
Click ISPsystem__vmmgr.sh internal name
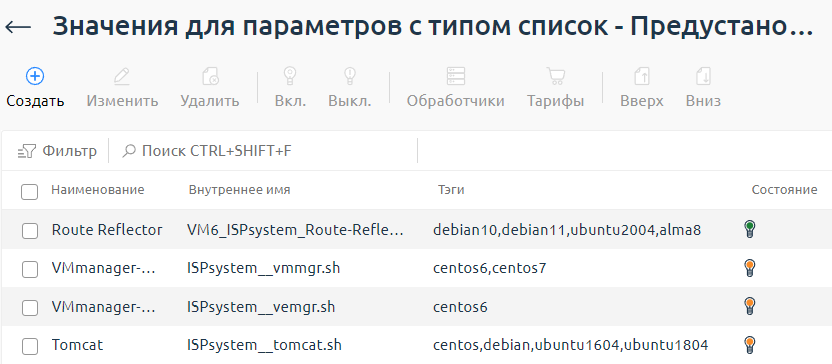click(x=263, y=268)
